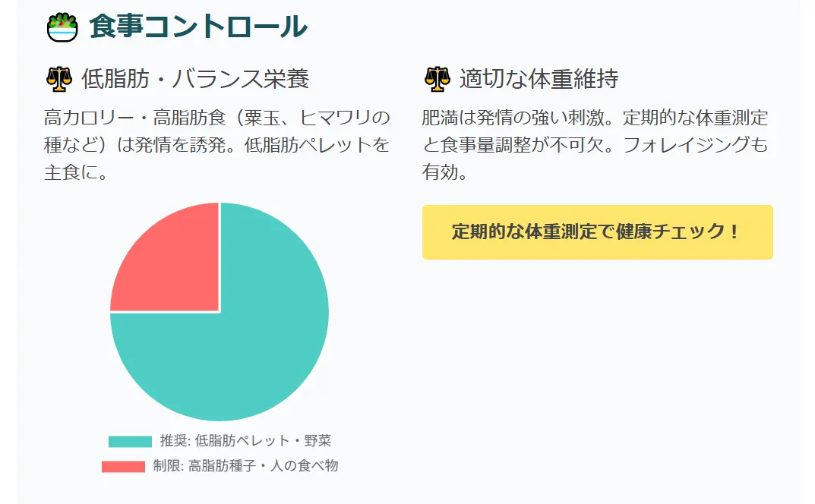This screenshot has width=815, height=504.
Task: Click the white divider between the pie slices
Action: [x=220, y=257]
